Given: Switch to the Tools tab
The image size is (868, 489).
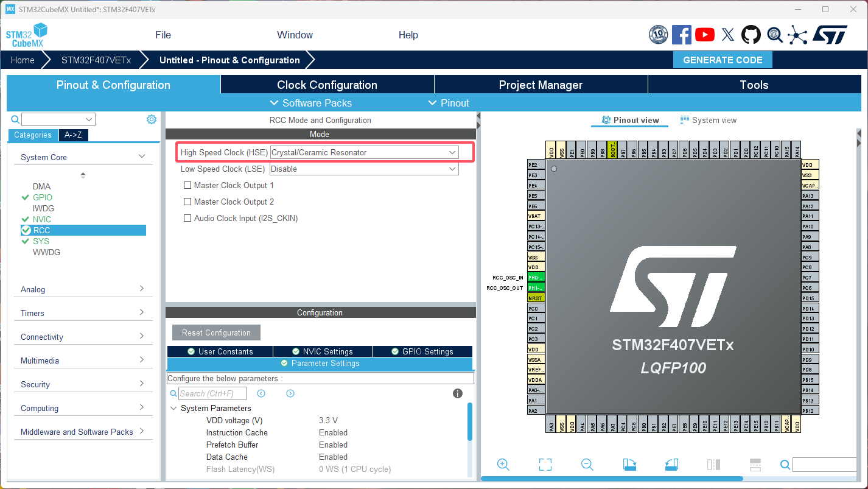Looking at the screenshot, I should (x=755, y=85).
